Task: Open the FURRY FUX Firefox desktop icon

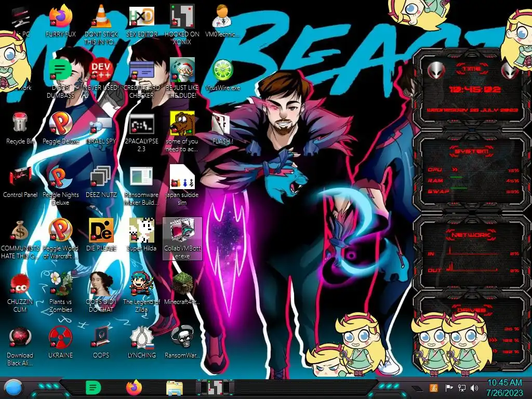Action: [60, 21]
